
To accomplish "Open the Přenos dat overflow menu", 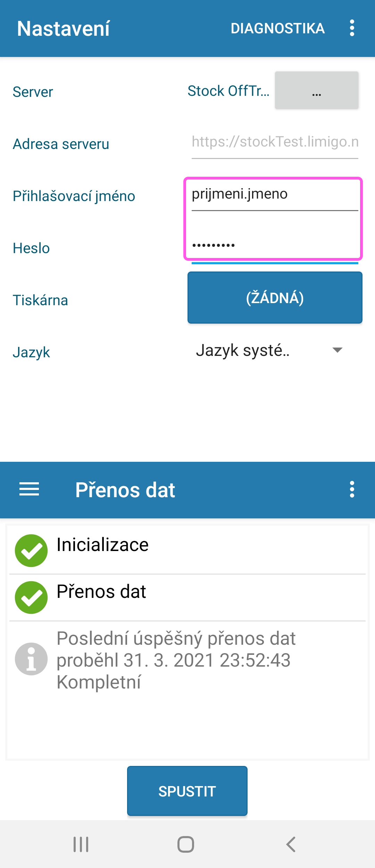I will coord(352,490).
